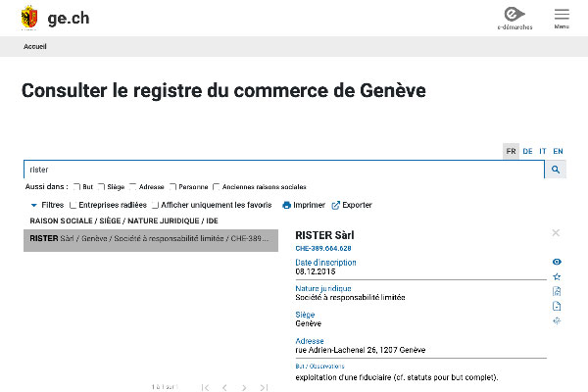Click the 'But / Observations' label

tap(319, 367)
